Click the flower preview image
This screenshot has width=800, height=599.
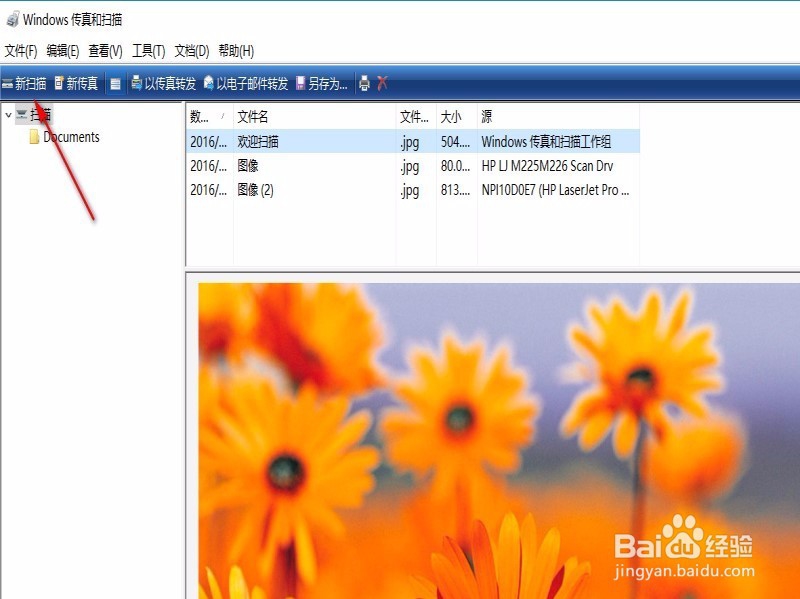point(499,441)
